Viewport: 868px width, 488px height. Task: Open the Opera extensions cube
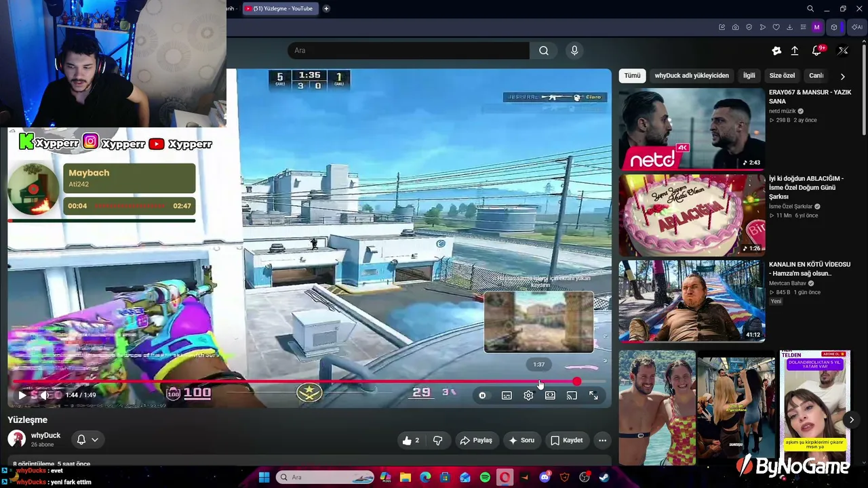pyautogui.click(x=835, y=27)
